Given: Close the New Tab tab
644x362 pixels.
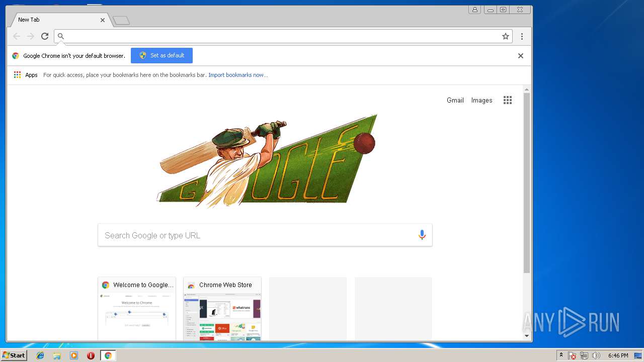Looking at the screenshot, I should pos(103,20).
